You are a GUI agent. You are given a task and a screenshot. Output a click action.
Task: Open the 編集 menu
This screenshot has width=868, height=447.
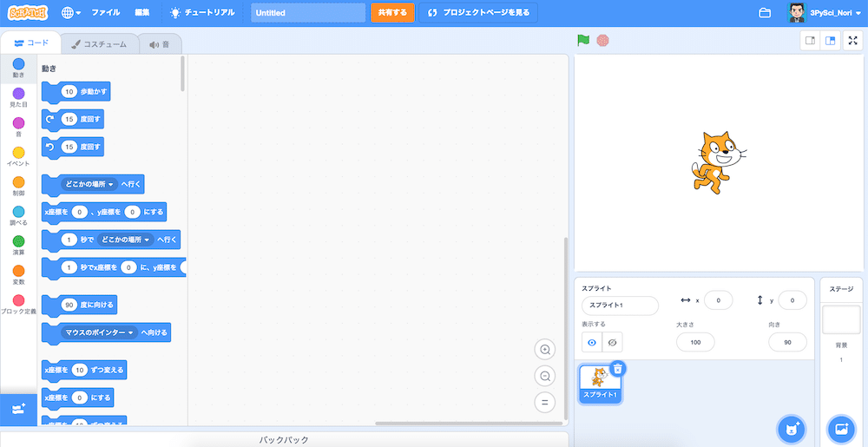[x=141, y=12]
